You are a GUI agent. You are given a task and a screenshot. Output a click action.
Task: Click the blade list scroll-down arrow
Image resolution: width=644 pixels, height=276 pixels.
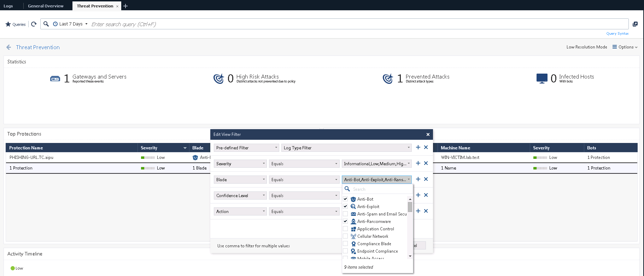point(410,256)
